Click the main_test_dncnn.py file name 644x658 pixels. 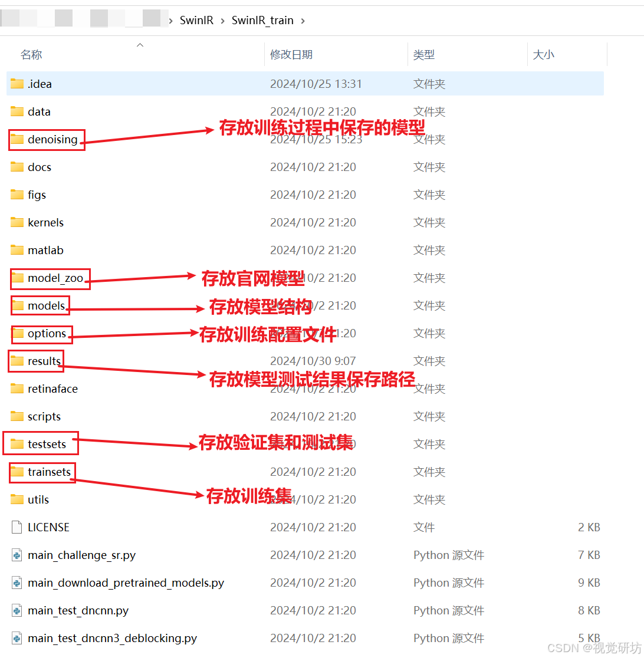pyautogui.click(x=78, y=610)
